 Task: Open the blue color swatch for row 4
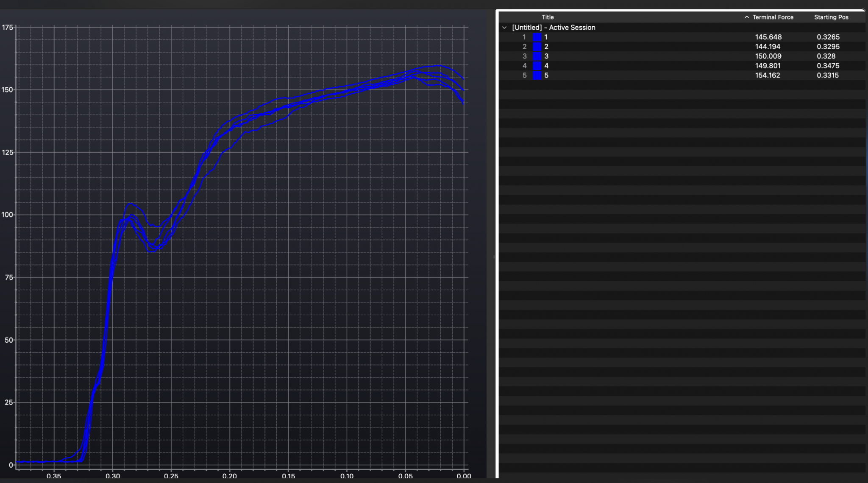[537, 66]
